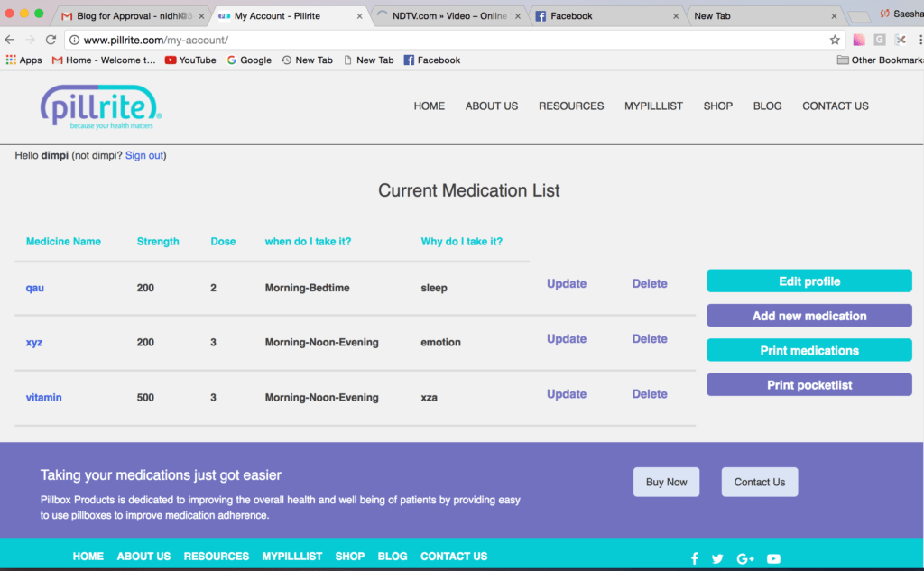Screen dimensions: 924x571
Task: Click the Twitter icon in the footer
Action: [x=717, y=557]
